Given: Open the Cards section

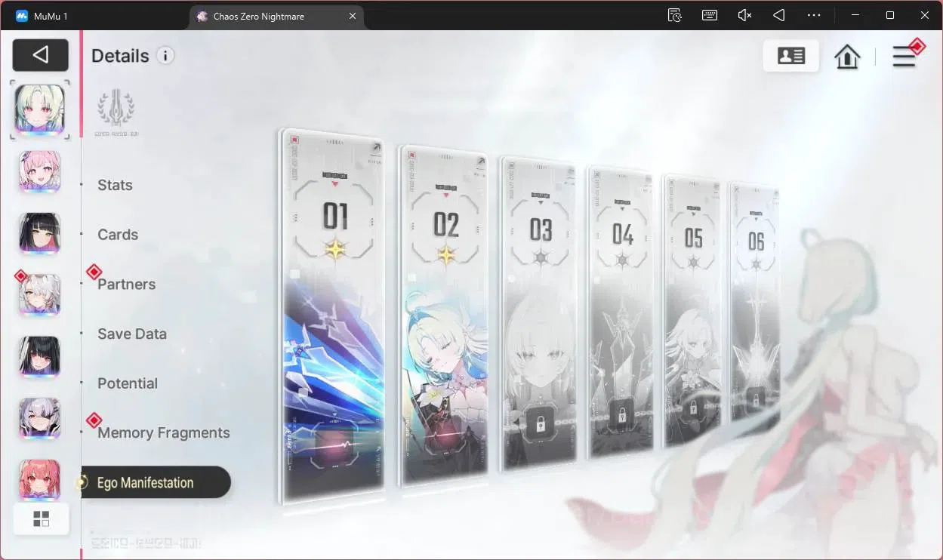Looking at the screenshot, I should coord(118,235).
